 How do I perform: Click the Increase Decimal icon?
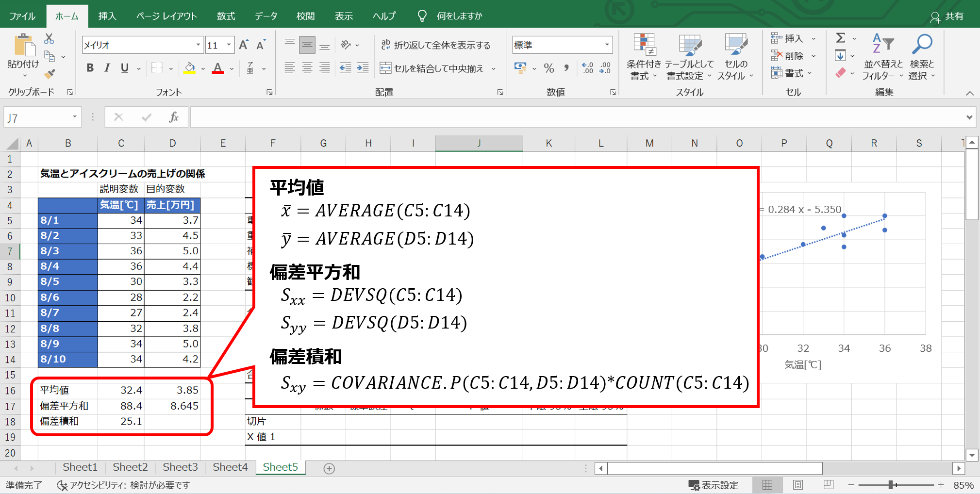587,68
